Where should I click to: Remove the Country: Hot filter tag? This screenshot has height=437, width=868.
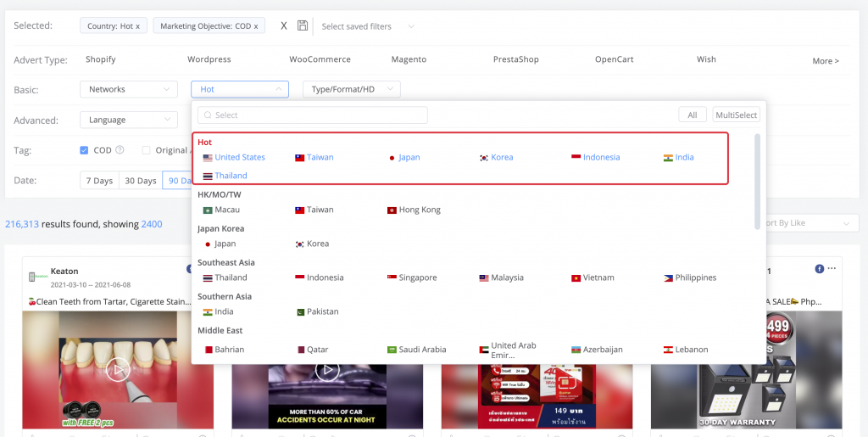(x=137, y=26)
